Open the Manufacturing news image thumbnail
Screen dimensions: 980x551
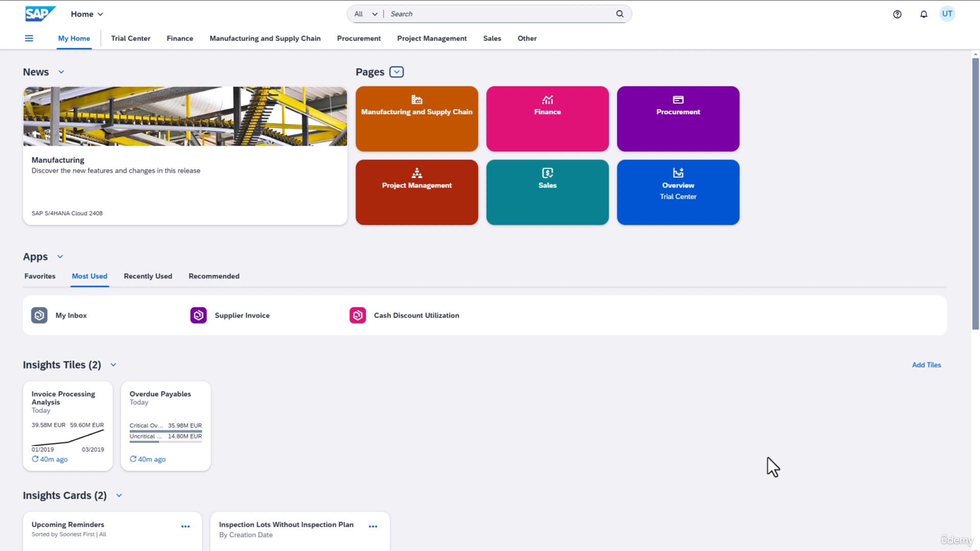[185, 116]
